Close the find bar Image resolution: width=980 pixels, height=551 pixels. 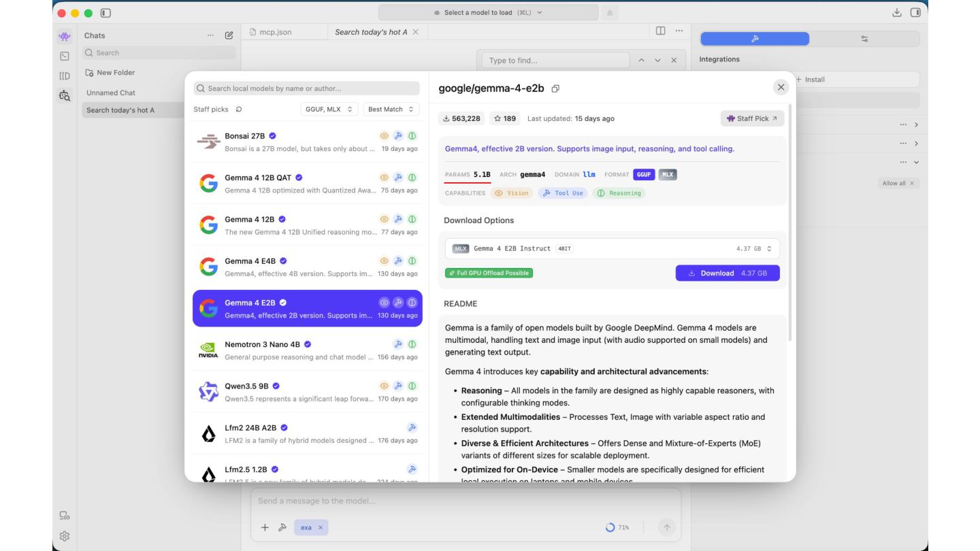coord(674,61)
